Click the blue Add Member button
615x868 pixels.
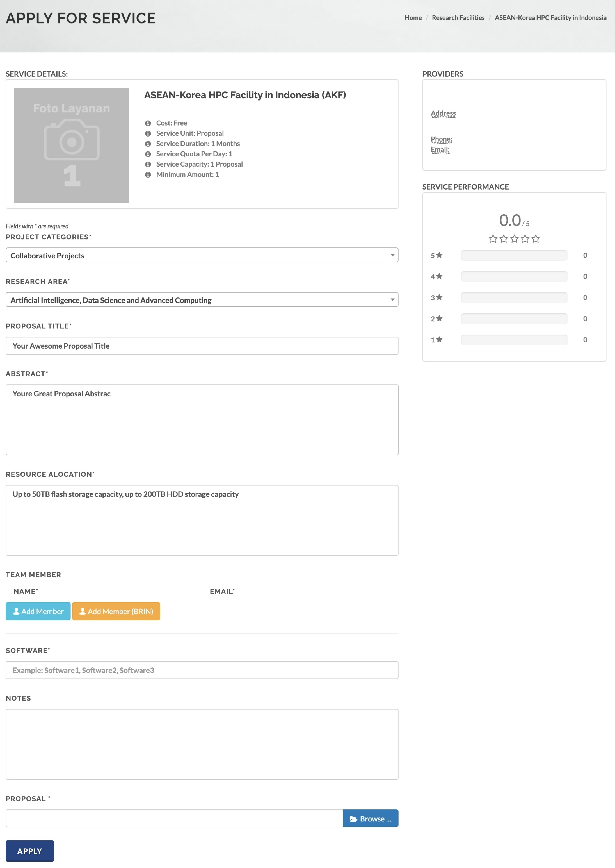click(x=38, y=611)
